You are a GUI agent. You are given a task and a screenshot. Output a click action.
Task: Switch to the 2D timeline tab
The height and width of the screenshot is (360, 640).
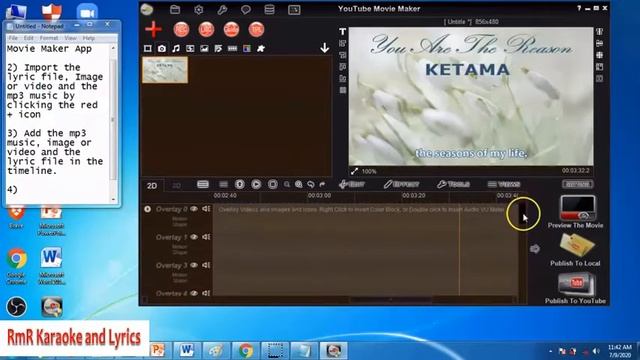pos(152,186)
